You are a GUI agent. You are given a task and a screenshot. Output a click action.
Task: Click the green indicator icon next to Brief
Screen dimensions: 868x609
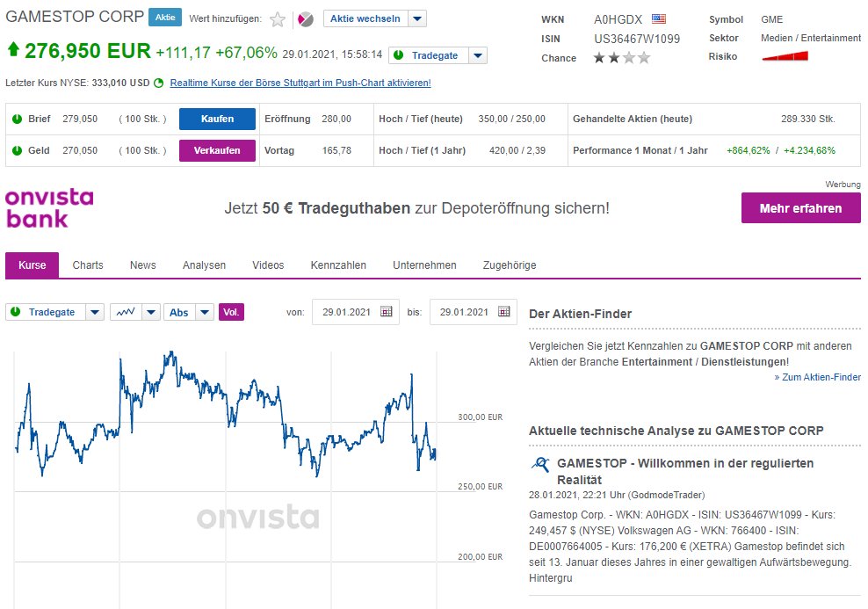tap(18, 119)
